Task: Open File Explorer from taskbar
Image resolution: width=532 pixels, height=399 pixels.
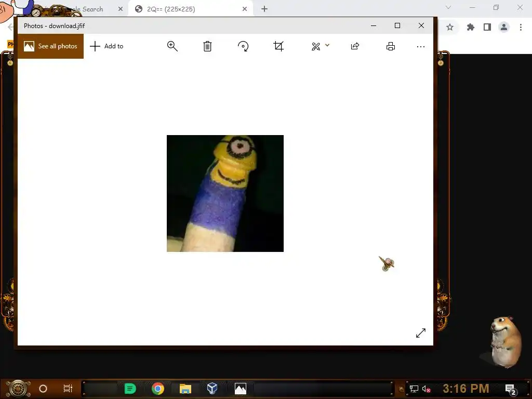Action: (x=185, y=389)
